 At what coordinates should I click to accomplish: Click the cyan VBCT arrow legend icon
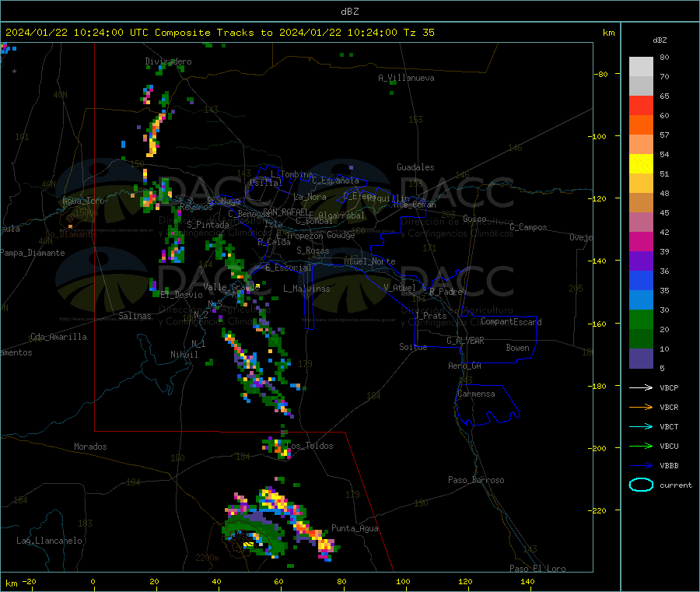tap(641, 427)
